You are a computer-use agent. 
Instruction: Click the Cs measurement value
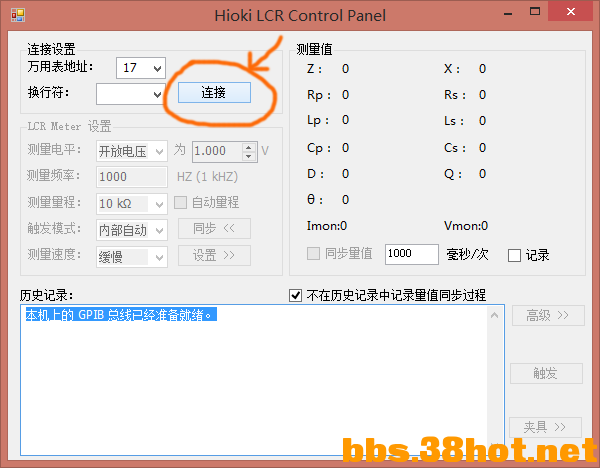482,148
